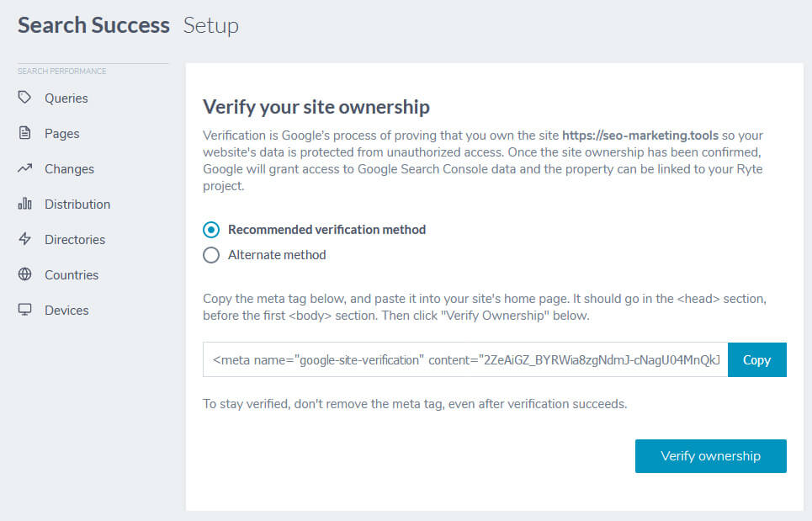
Task: Click the Countries globe icon
Action: [25, 274]
